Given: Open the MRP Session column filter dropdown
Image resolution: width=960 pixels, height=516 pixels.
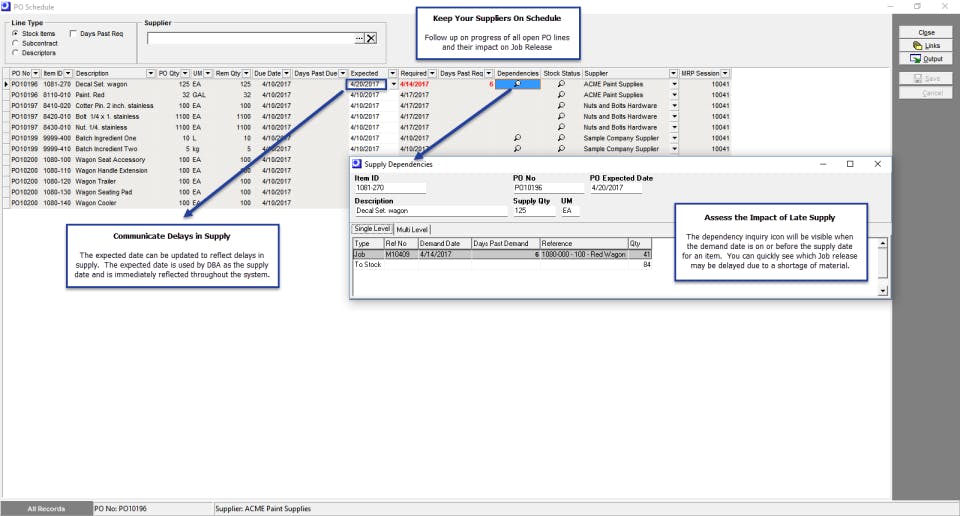Looking at the screenshot, I should pyautogui.click(x=725, y=73).
